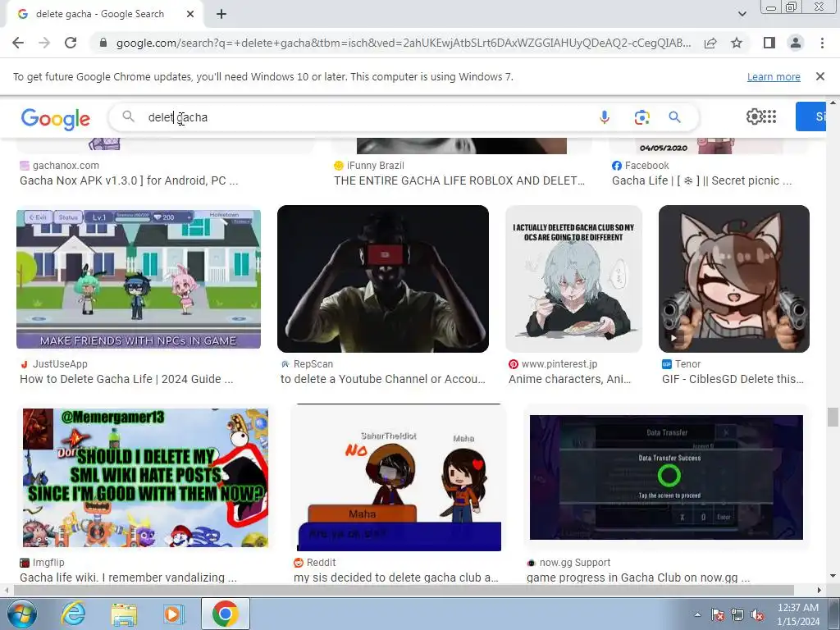This screenshot has height=630, width=840.
Task: Click the scroll-right arrow of the horizontal scrollbar
Action: 819,591
